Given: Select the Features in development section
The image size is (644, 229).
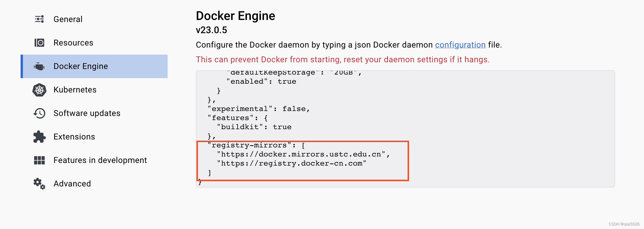Looking at the screenshot, I should pyautogui.click(x=100, y=160).
